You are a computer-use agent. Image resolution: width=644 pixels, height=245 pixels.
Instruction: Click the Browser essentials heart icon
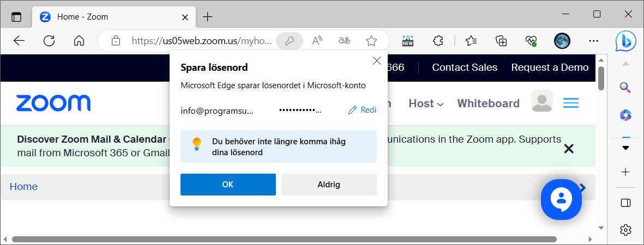coord(531,41)
